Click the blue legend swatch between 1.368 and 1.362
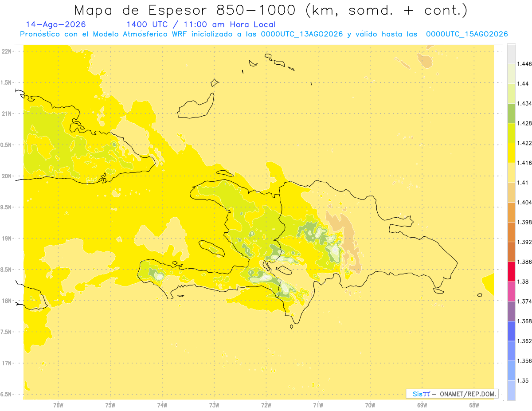 point(511,331)
